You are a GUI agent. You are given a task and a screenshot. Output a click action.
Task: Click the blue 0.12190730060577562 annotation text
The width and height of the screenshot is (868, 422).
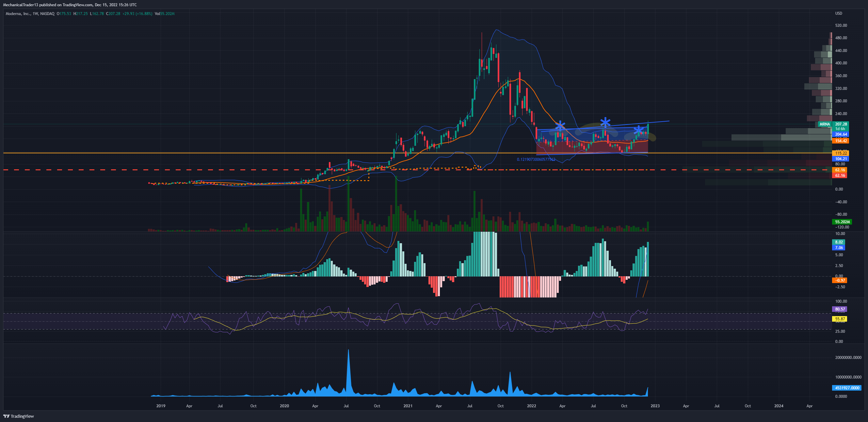pyautogui.click(x=536, y=160)
